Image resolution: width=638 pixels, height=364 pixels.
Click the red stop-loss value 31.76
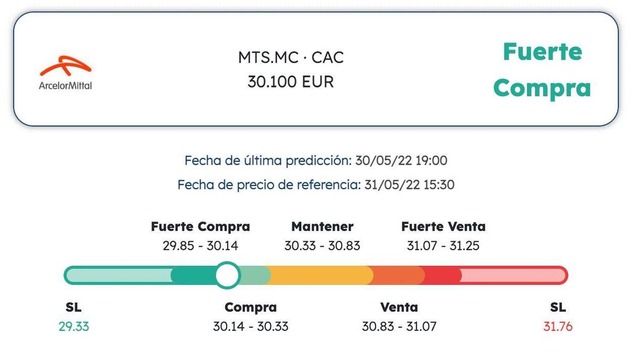click(x=558, y=326)
